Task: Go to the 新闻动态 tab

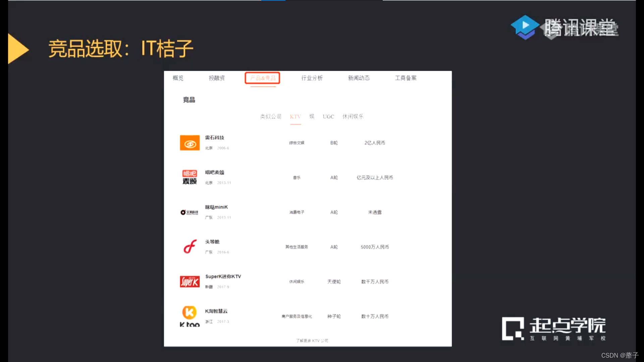Action: 359,78
